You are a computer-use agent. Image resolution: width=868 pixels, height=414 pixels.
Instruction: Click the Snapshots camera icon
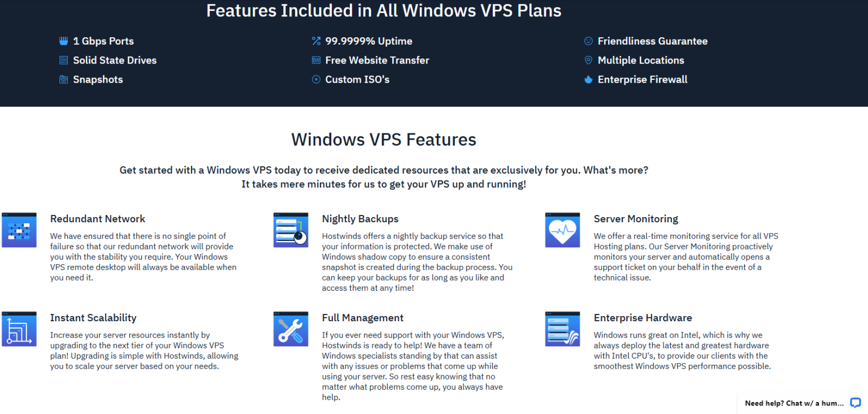tap(63, 79)
